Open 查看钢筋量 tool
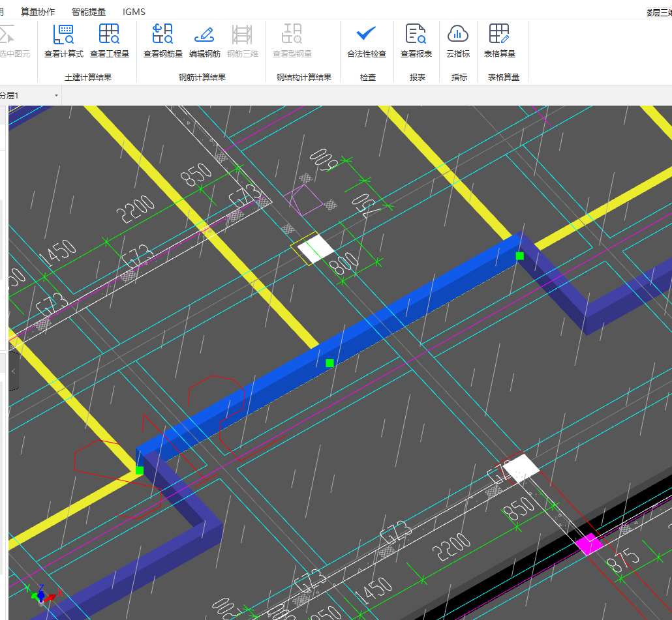Viewport: 672px width, 620px height. coord(163,40)
